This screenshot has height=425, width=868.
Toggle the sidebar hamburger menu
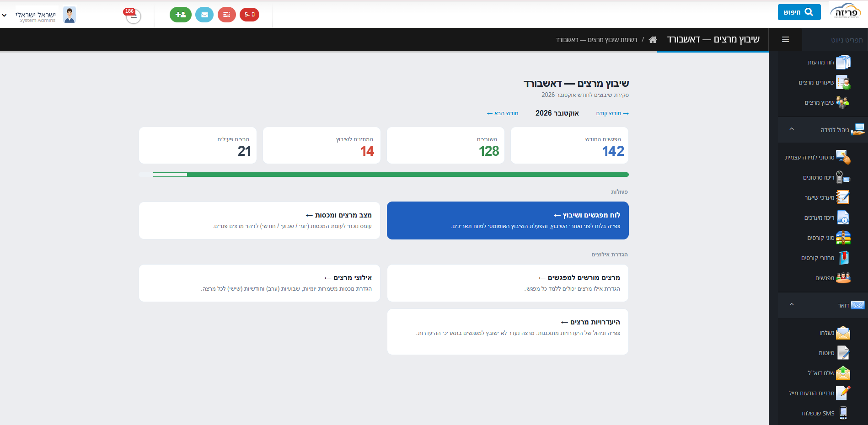coord(786,40)
